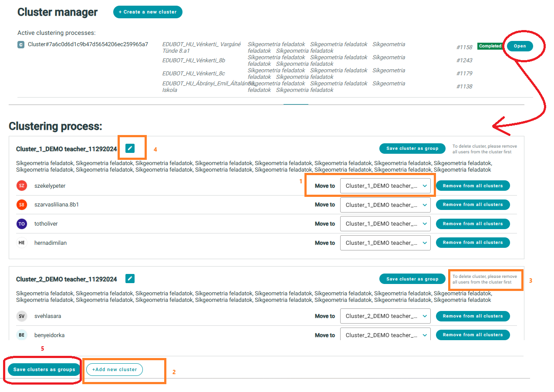This screenshot has height=392, width=554.
Task: Open Move to dropdown for szekelypeter
Action: [x=385, y=186]
